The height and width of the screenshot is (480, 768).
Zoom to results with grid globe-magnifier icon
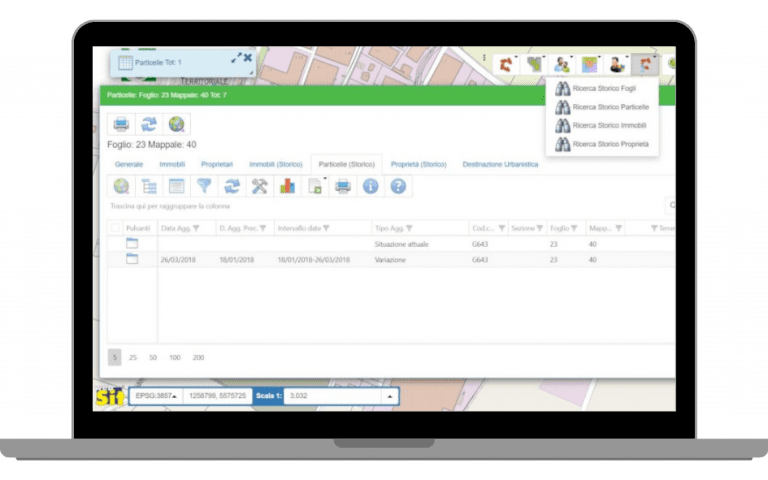pyautogui.click(x=121, y=186)
